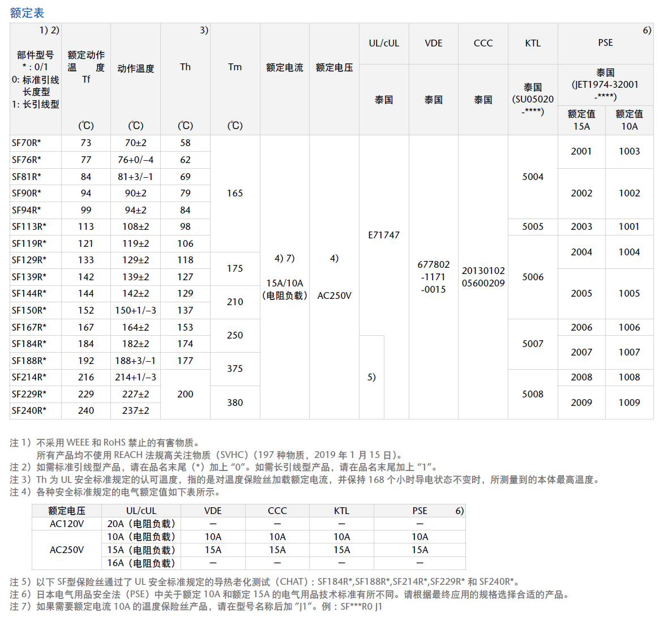672x625 pixels.
Task: Select the Tm value 380
Action: pos(235,403)
